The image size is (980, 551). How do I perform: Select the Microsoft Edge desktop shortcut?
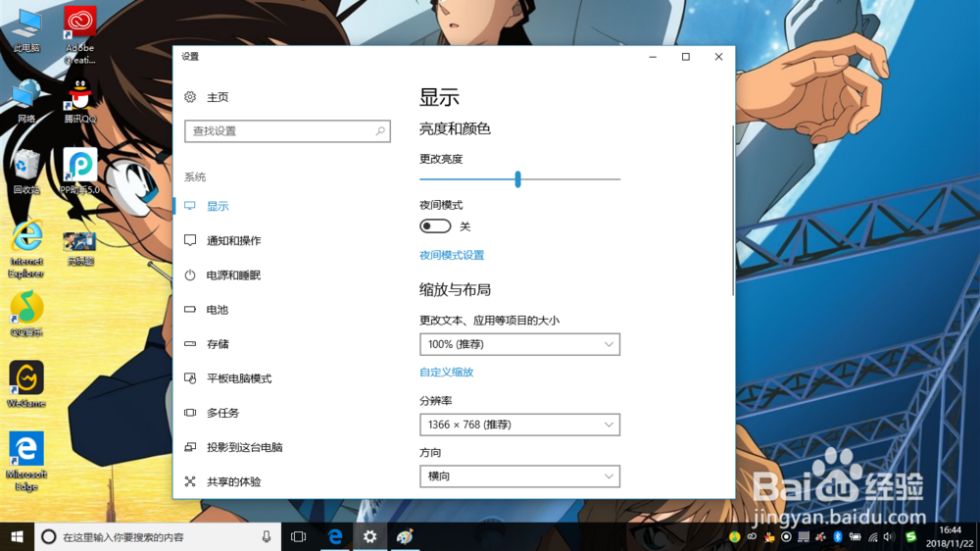[x=26, y=461]
